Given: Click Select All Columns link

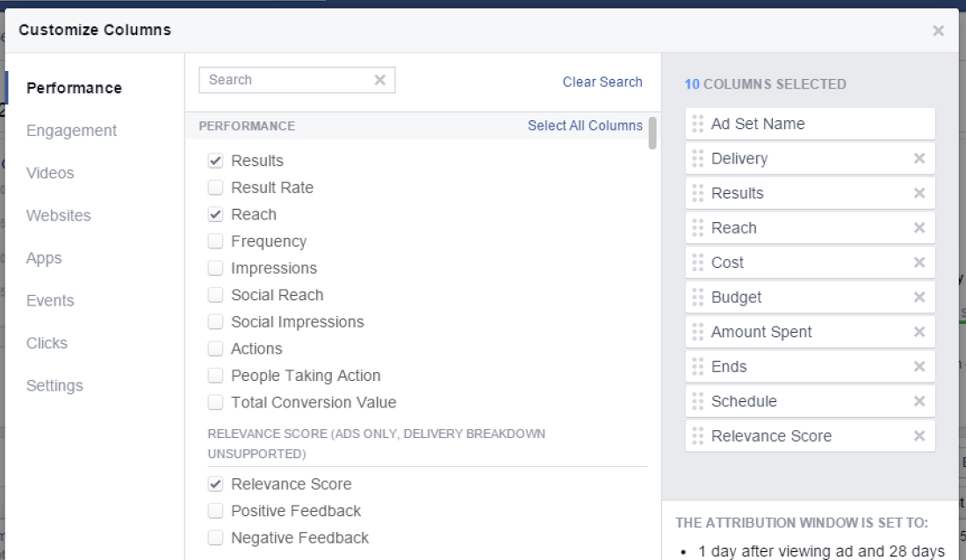Looking at the screenshot, I should tap(585, 126).
